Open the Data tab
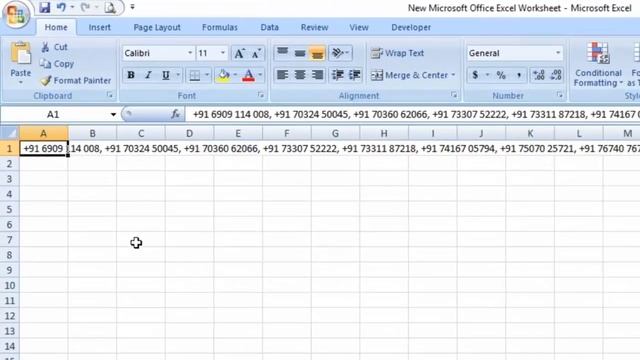Screen dimensions: 640x360 269,27
